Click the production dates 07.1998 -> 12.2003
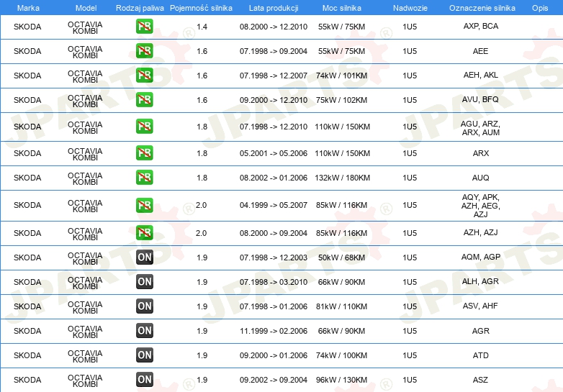The width and height of the screenshot is (563, 392). (274, 257)
